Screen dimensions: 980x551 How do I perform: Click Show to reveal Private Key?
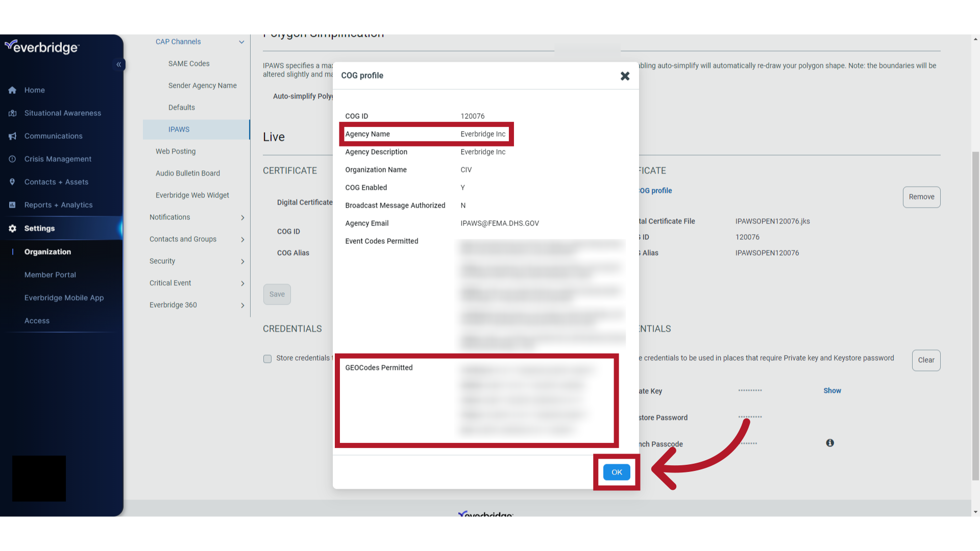click(x=832, y=390)
